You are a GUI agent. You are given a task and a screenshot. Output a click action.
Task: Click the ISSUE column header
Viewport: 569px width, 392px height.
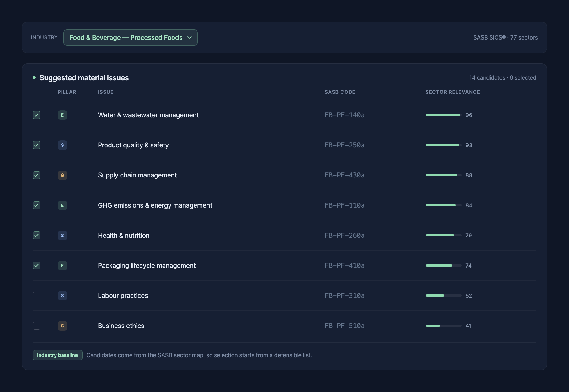pyautogui.click(x=106, y=92)
